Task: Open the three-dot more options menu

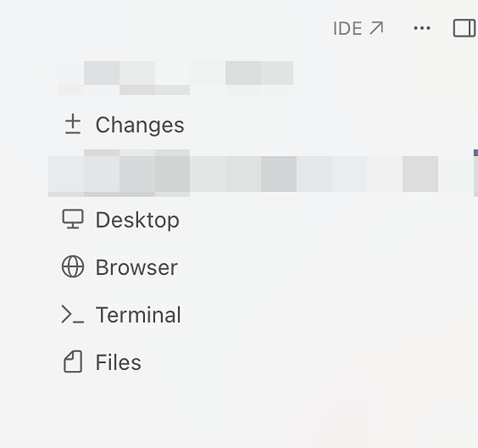Action: tap(422, 28)
